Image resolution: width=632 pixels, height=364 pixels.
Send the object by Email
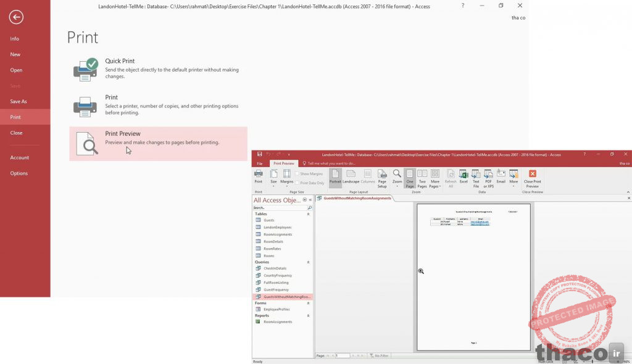point(501,176)
